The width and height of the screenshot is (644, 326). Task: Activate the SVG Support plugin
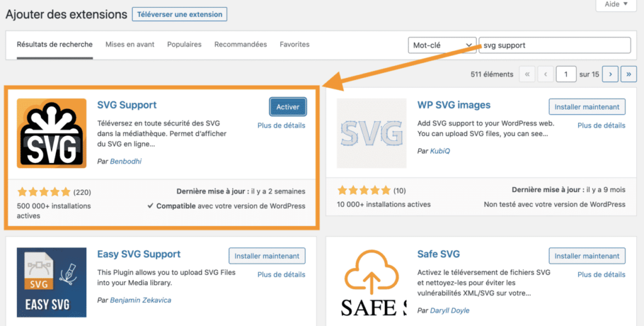click(x=288, y=107)
